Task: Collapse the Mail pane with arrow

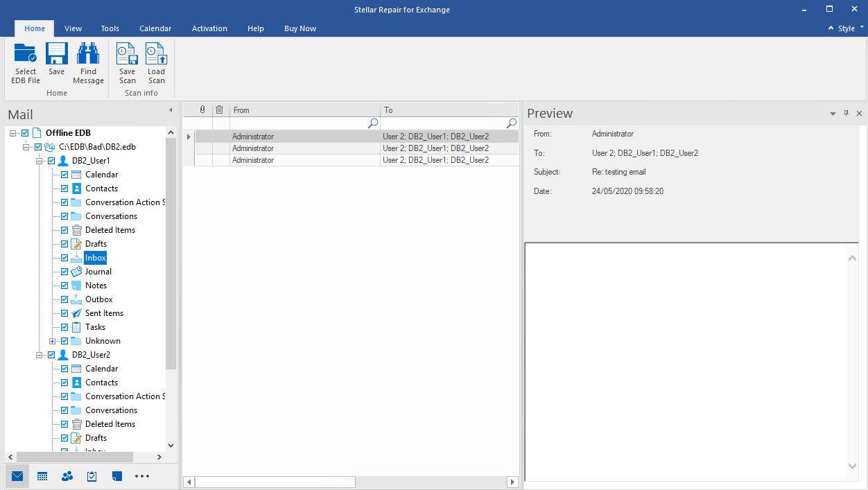Action: pyautogui.click(x=171, y=110)
